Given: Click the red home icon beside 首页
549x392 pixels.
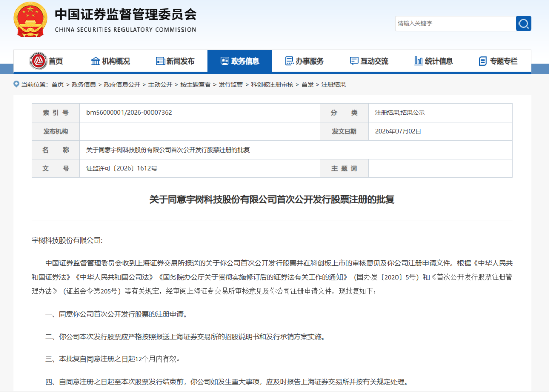Looking at the screenshot, I should coord(38,61).
